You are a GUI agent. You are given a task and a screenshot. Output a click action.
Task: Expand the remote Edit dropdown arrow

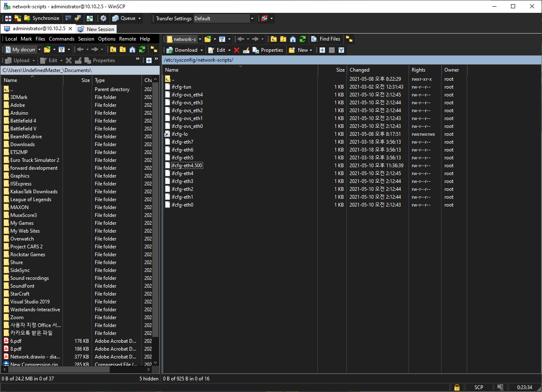tap(229, 50)
